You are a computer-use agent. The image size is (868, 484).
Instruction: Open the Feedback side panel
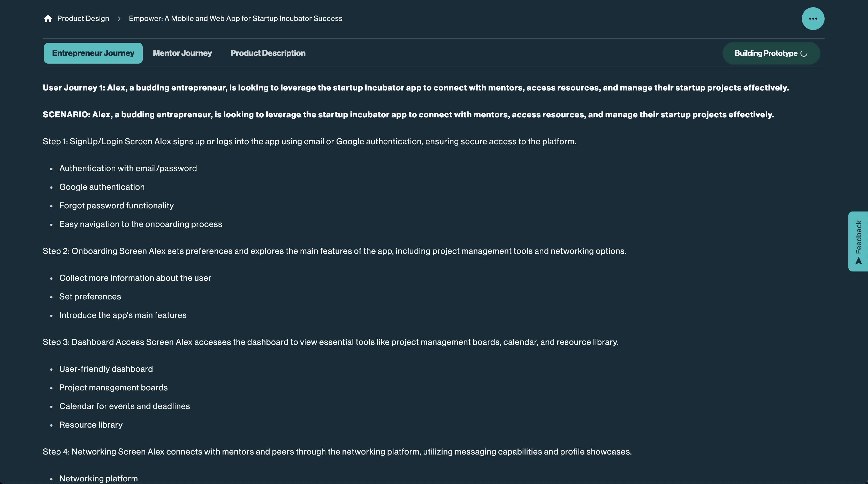click(858, 241)
